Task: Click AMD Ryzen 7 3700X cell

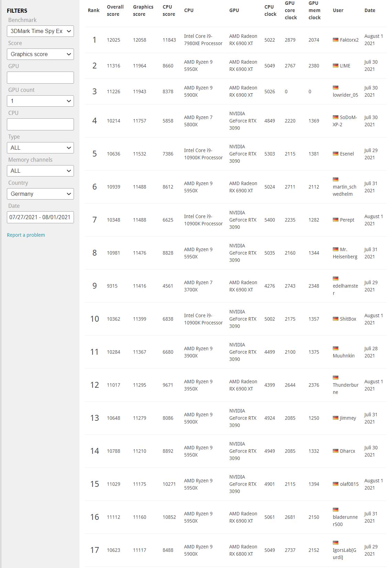Action: coord(198,286)
